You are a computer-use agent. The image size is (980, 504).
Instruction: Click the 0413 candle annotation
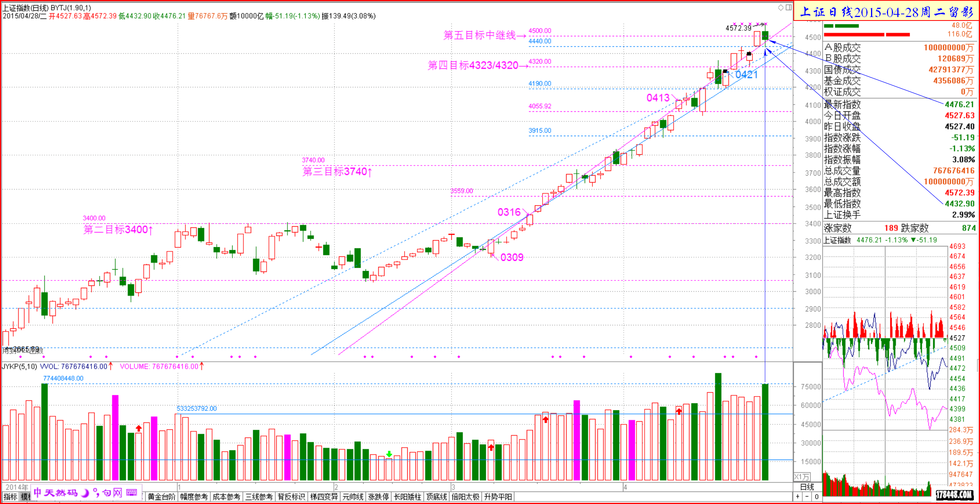pyautogui.click(x=658, y=98)
